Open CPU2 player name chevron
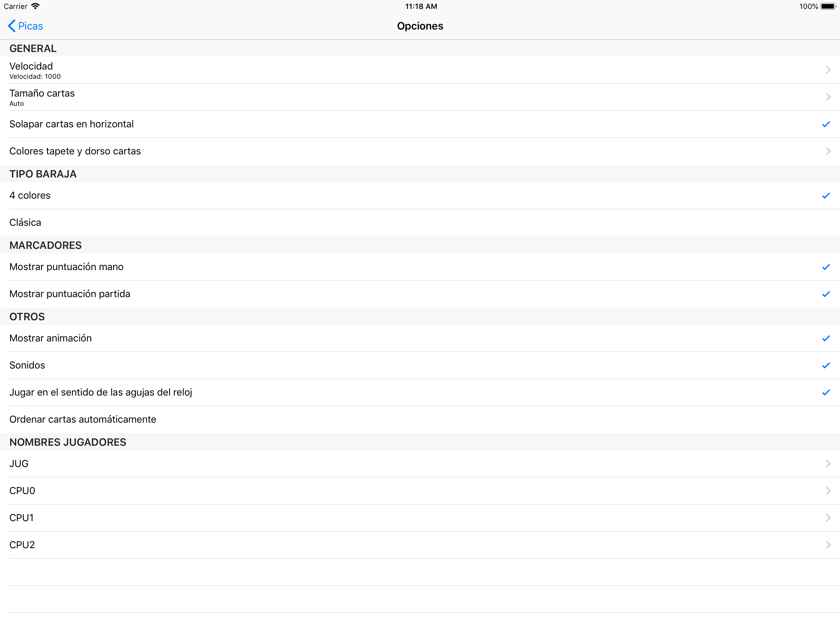The width and height of the screenshot is (840, 630). click(828, 544)
